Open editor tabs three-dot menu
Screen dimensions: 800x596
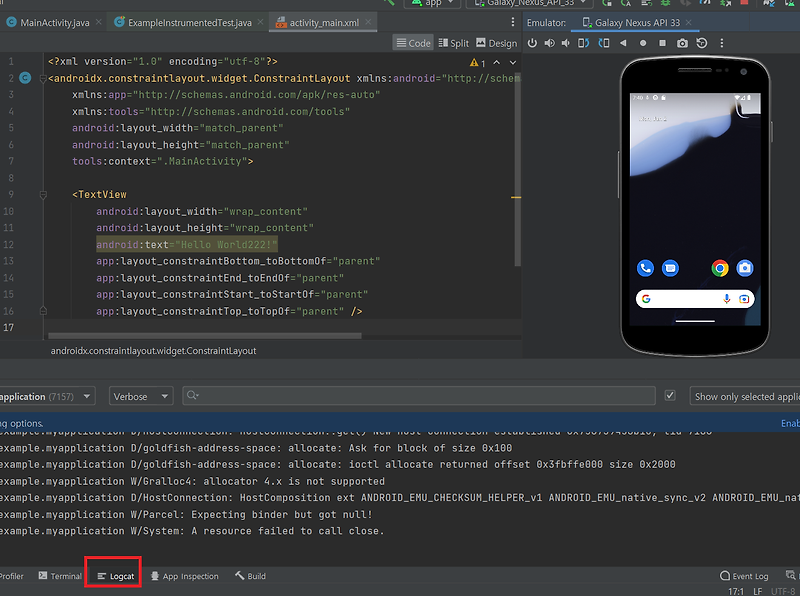[x=513, y=22]
